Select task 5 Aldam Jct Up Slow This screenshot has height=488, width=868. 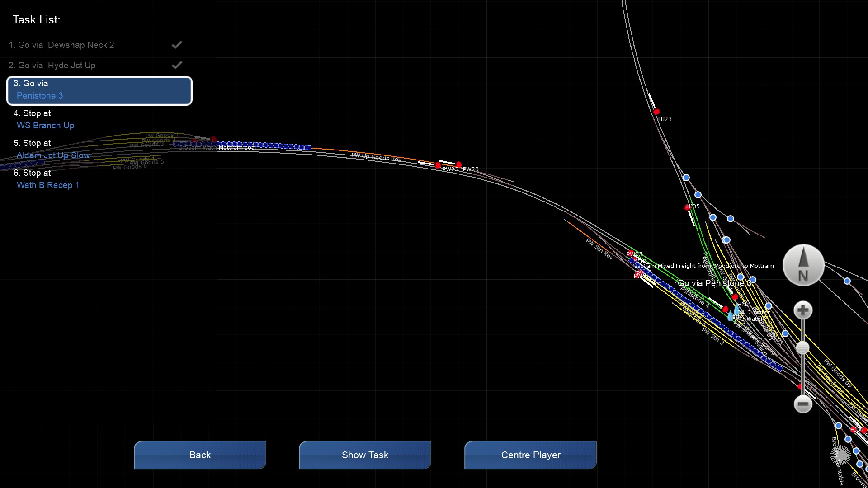(52, 150)
